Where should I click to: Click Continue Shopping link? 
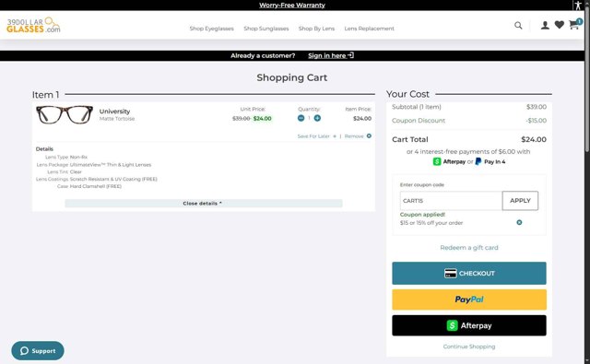click(x=469, y=346)
